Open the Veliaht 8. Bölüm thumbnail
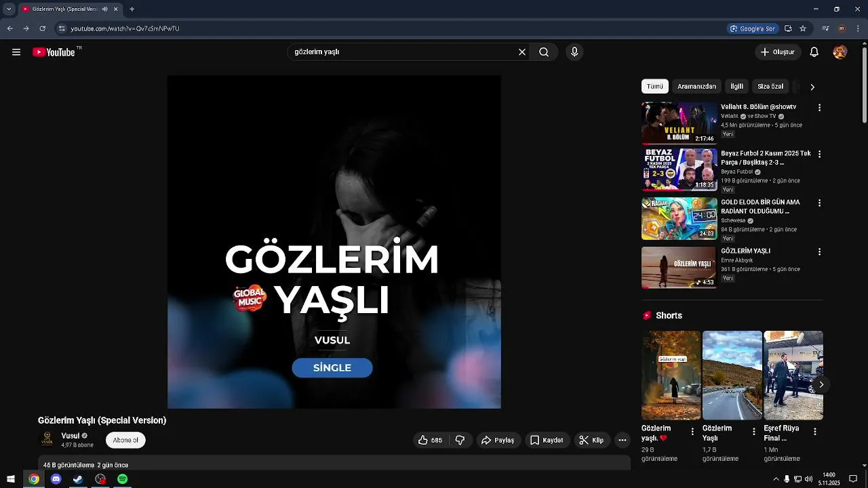This screenshot has width=868, height=488. click(x=679, y=123)
